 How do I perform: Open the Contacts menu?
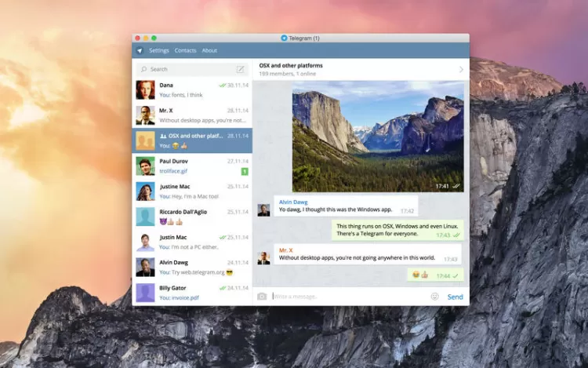coord(185,50)
